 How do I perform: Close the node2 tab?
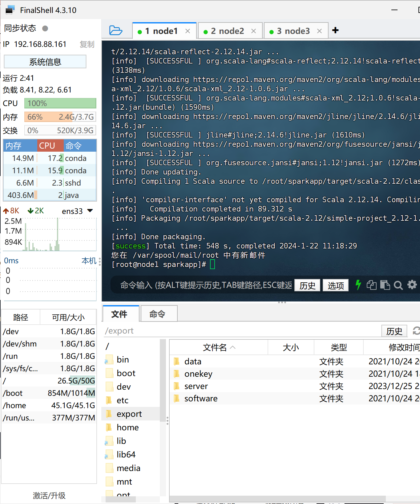click(253, 31)
